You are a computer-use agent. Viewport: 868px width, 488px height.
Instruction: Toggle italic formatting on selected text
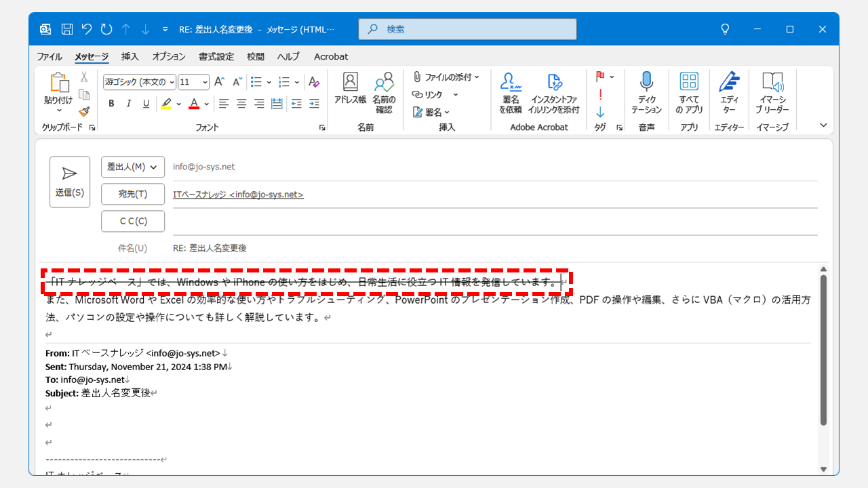(129, 103)
